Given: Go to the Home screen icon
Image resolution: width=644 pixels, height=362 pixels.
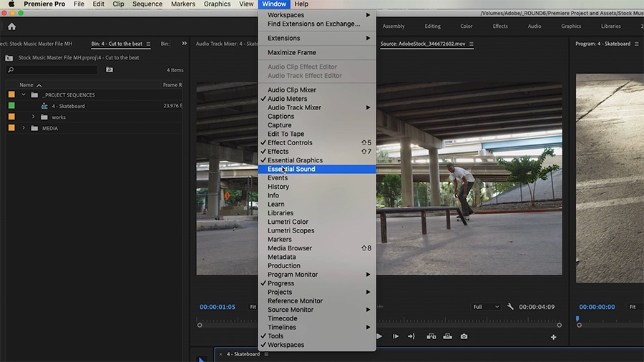Looking at the screenshot, I should (x=12, y=26).
